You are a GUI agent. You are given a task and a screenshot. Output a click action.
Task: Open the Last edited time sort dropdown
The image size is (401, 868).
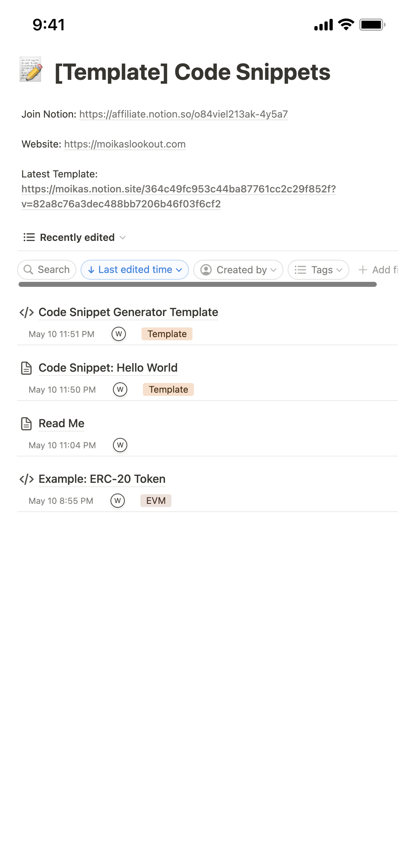(135, 270)
